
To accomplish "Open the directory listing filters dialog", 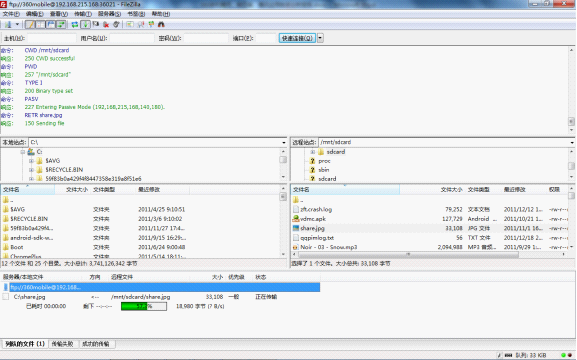I will coord(130,25).
